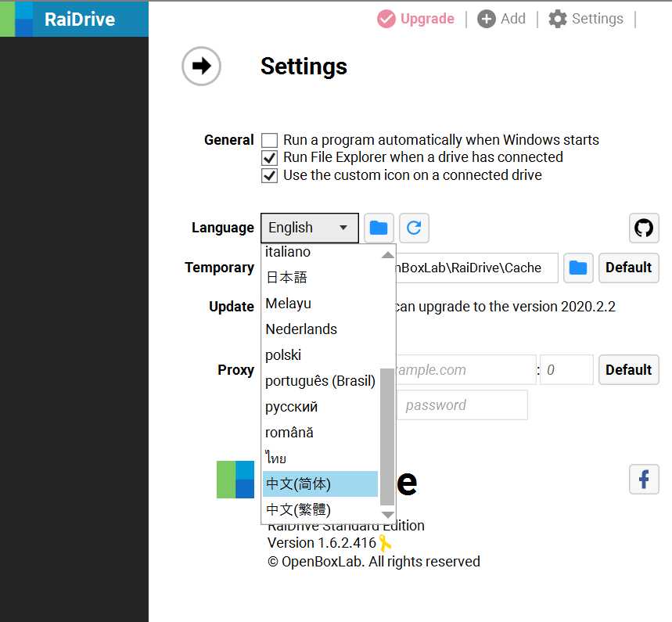The width and height of the screenshot is (672, 622).
Task: Click the RaiDrive logo in header
Action: pos(74,19)
